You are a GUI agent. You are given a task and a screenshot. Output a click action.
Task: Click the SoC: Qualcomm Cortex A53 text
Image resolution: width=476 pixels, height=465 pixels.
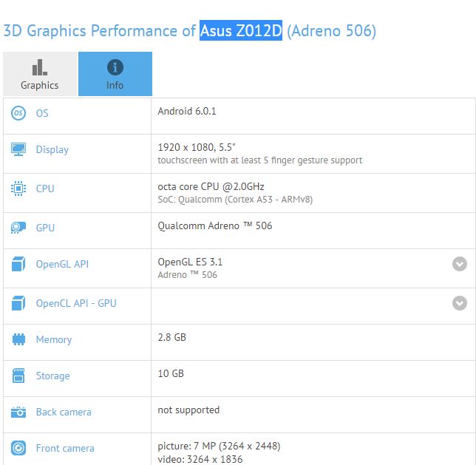[235, 200]
